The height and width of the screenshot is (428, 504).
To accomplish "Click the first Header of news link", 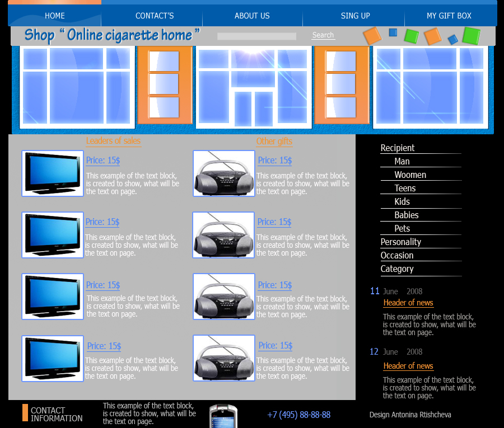I will (x=408, y=303).
